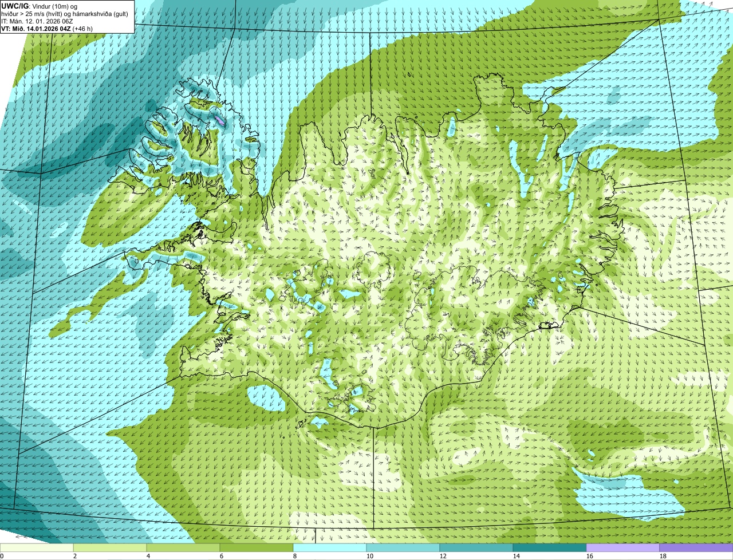The height and width of the screenshot is (560, 733).
Task: Click the '6' legend scale label
Action: pos(222,556)
